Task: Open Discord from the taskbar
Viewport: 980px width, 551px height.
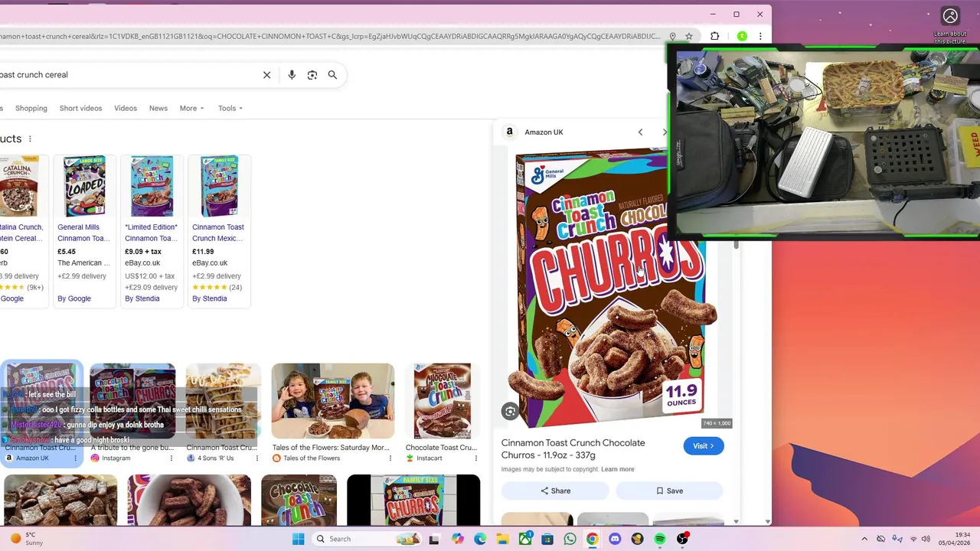Action: 615,539
